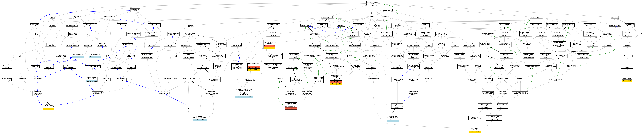Click physiological cardiac muscle hypertrophy node
Viewport: 644px width, 134px height.
[37, 93]
